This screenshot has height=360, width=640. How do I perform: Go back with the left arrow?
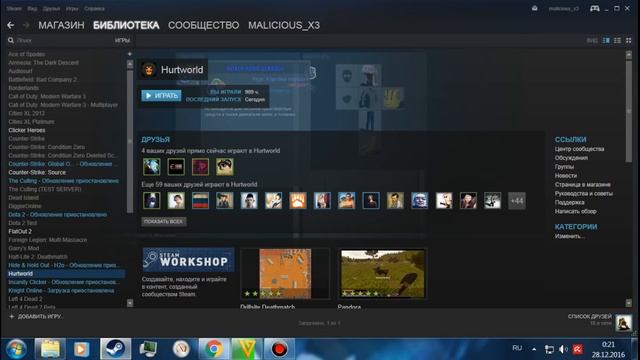click(x=11, y=25)
